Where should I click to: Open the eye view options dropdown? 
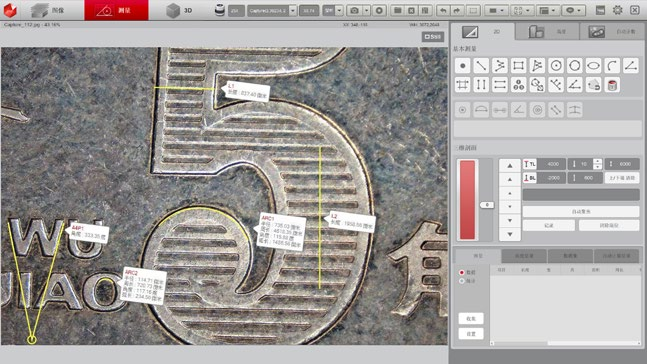tap(579, 10)
